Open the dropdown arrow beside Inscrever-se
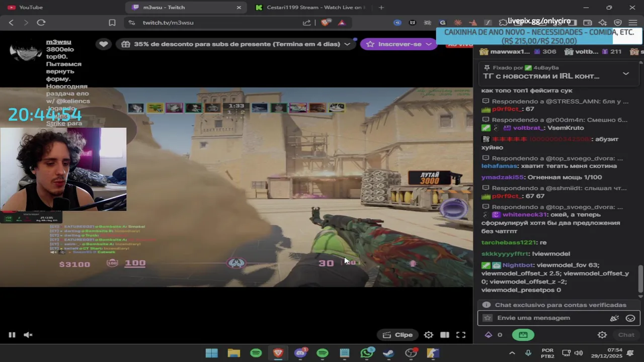644x362 pixels. point(429,44)
